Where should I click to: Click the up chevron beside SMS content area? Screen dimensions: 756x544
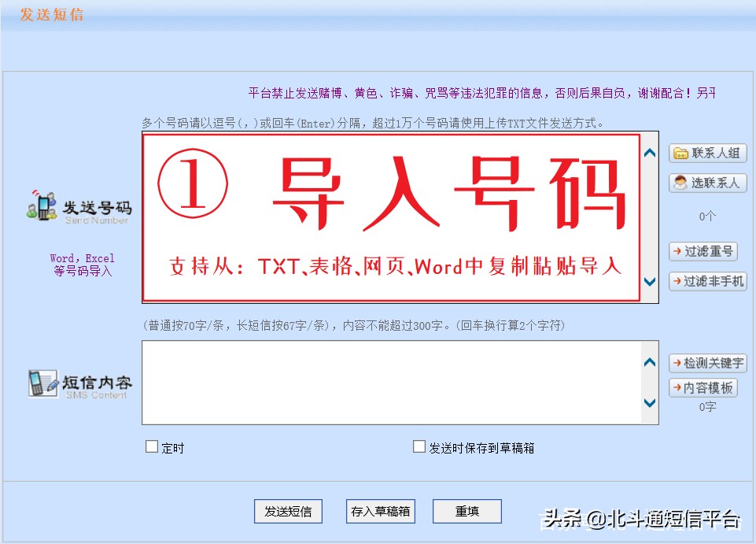point(650,361)
